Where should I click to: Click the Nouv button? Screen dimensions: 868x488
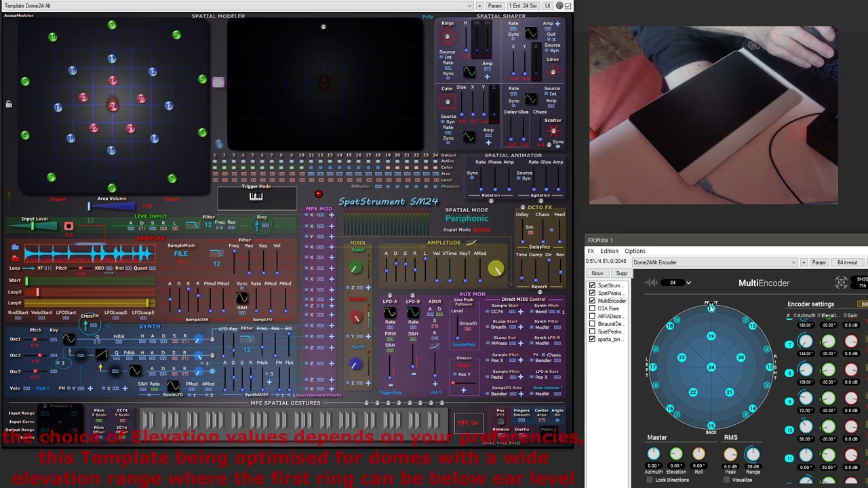tap(598, 274)
